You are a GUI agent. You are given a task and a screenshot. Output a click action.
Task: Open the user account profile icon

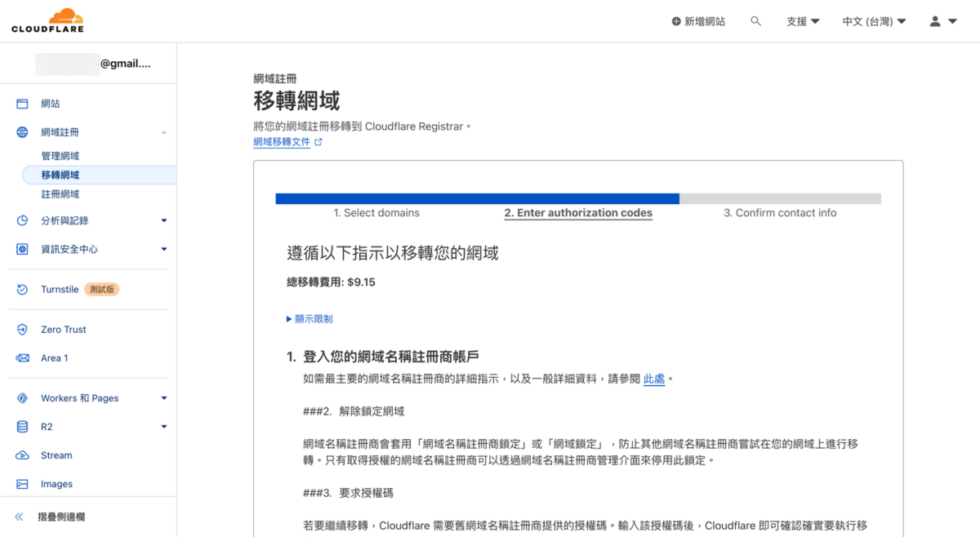tap(935, 21)
